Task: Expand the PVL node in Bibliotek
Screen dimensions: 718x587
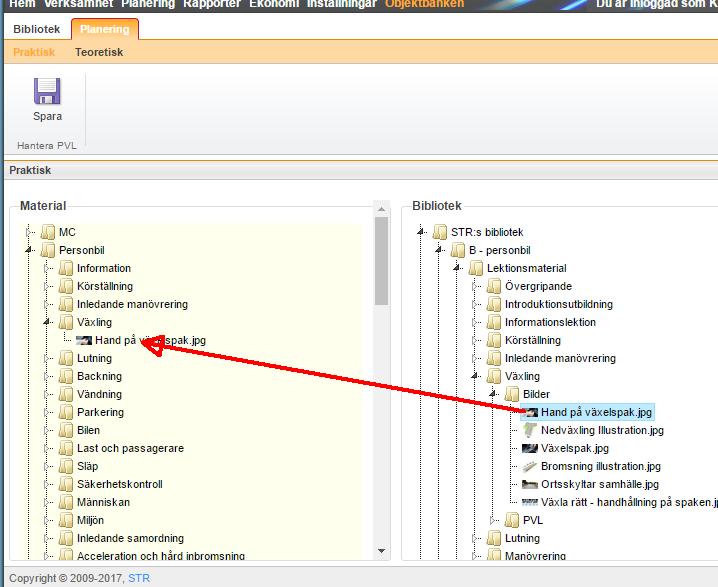Action: (x=493, y=520)
